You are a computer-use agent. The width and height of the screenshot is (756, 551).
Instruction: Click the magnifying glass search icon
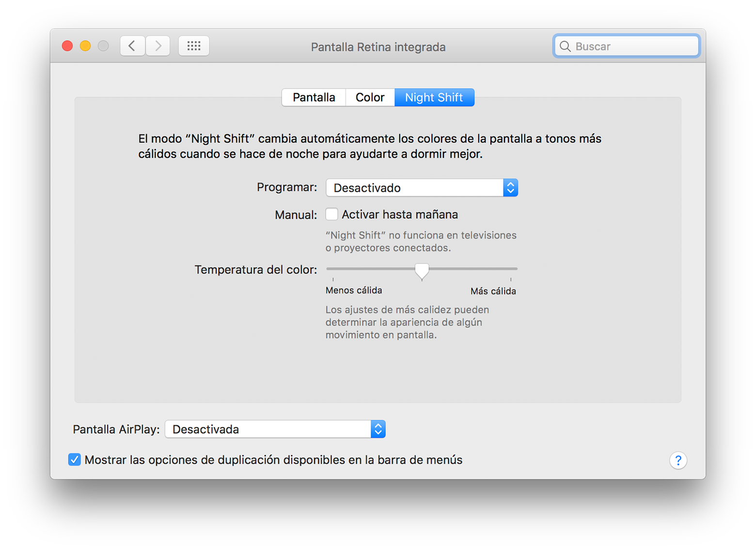click(565, 46)
